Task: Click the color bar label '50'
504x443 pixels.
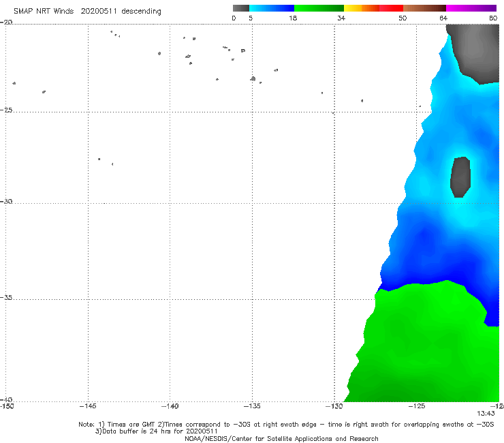Action: point(403,18)
